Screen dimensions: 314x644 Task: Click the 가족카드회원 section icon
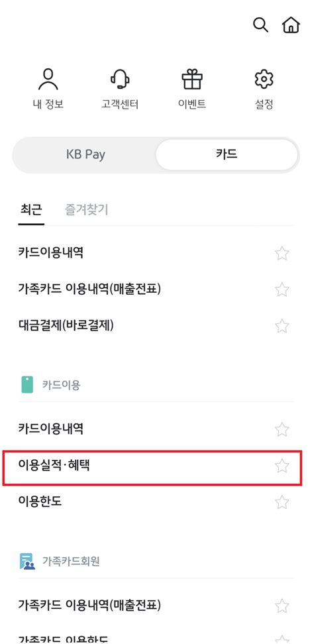pyautogui.click(x=27, y=561)
